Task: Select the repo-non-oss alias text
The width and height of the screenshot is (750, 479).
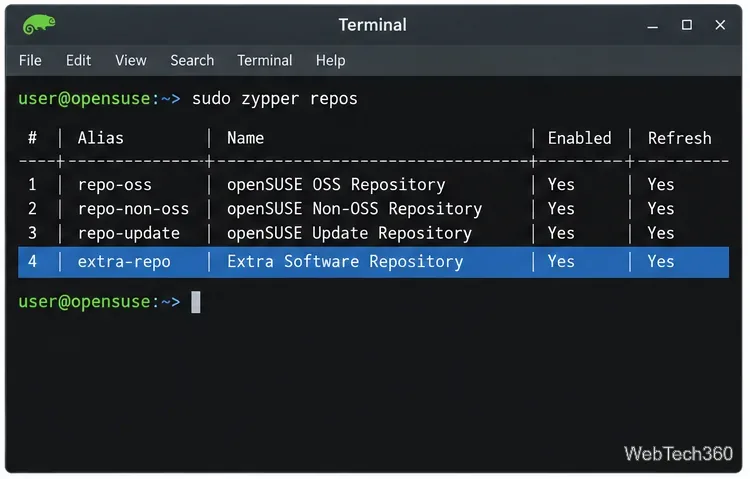Action: [x=133, y=209]
